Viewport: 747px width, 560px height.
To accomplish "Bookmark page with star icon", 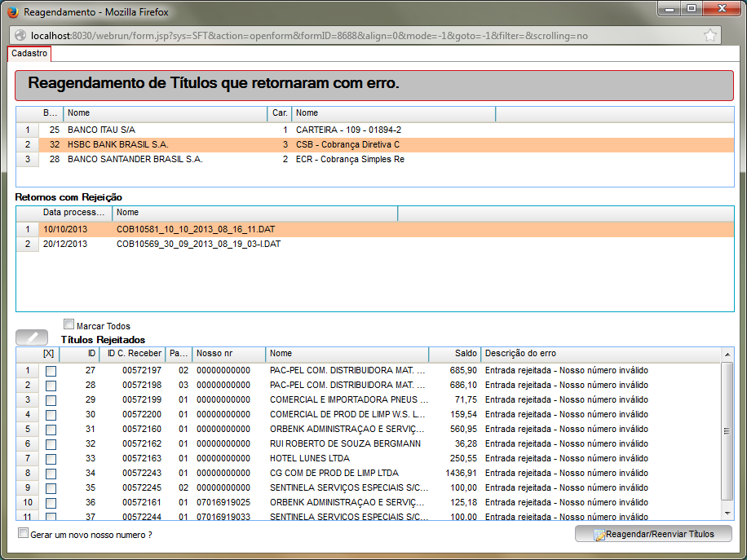I will 709,35.
